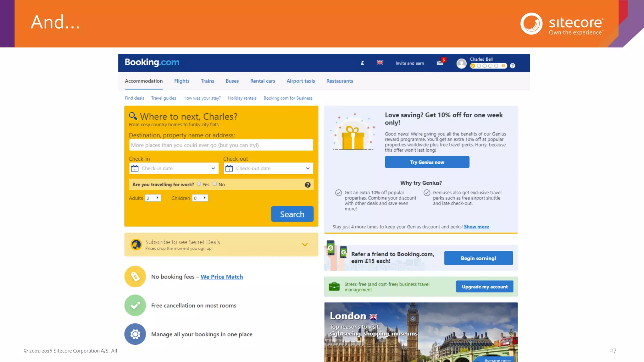This screenshot has width=644, height=362.
Task: Click the Sitecore logo on slide
Action: click(x=562, y=24)
